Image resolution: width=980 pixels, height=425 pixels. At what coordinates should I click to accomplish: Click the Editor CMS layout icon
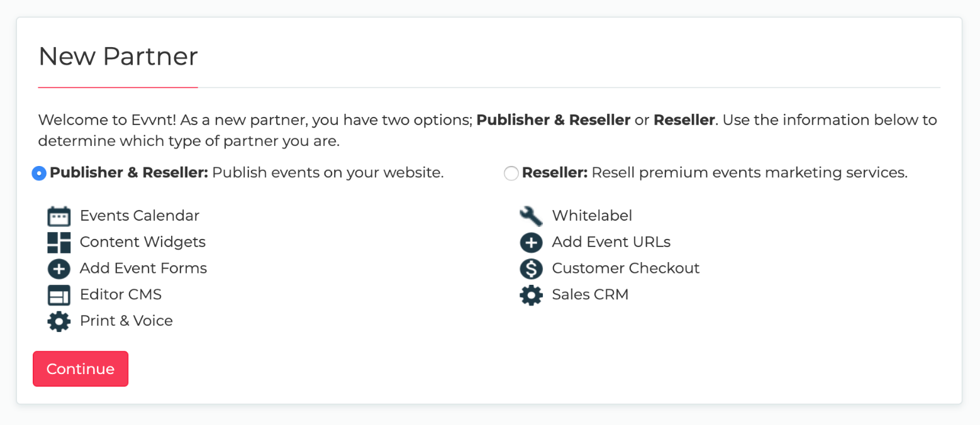click(x=59, y=295)
